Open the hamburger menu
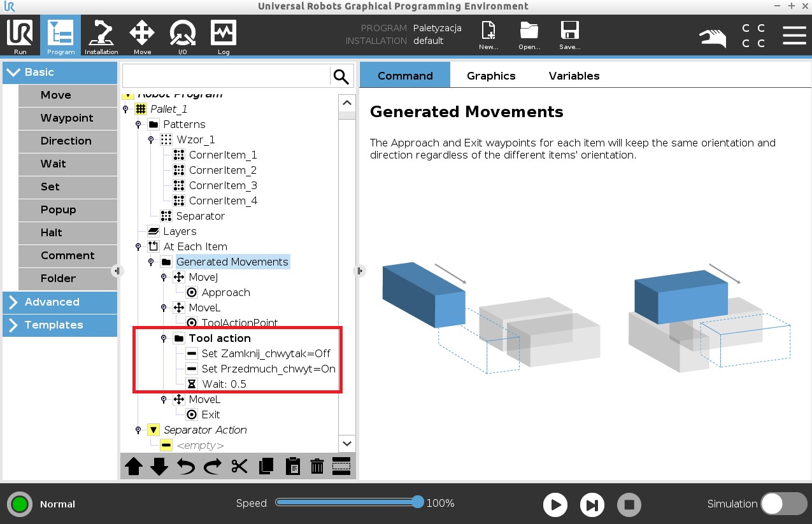 794,36
